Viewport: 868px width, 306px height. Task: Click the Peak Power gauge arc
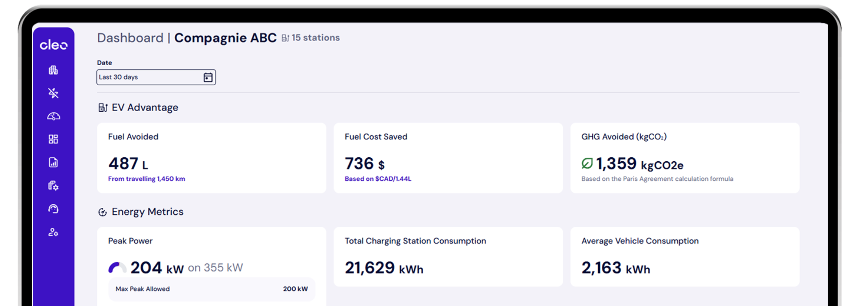coord(117,268)
